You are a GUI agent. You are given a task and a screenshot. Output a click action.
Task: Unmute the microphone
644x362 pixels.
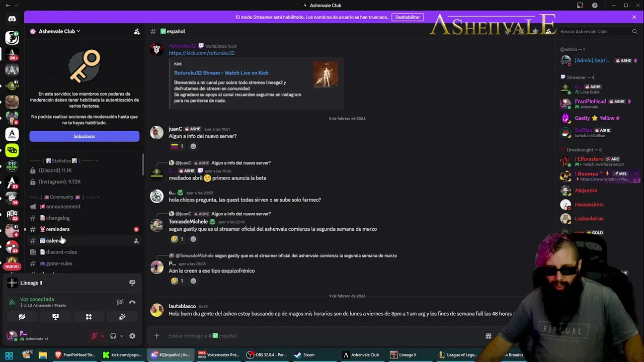click(94, 336)
